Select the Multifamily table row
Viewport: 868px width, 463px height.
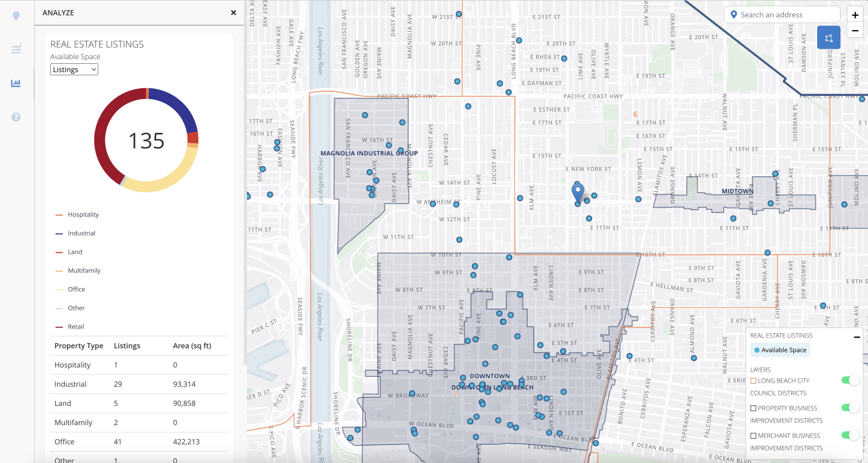[139, 423]
